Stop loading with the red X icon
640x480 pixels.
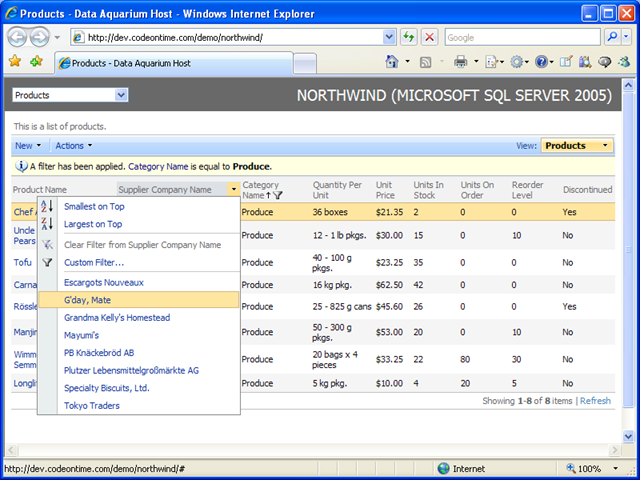click(x=429, y=38)
